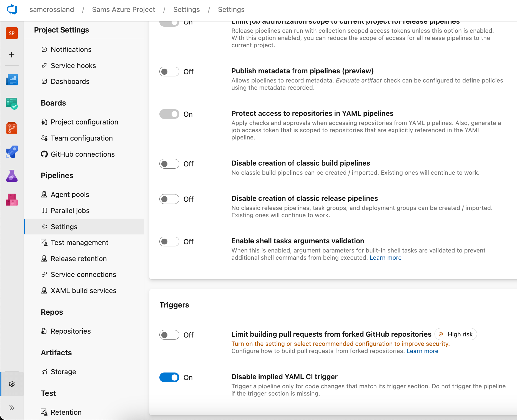Click the GitHub octocat icon
This screenshot has height=420, width=517.
tap(44, 154)
